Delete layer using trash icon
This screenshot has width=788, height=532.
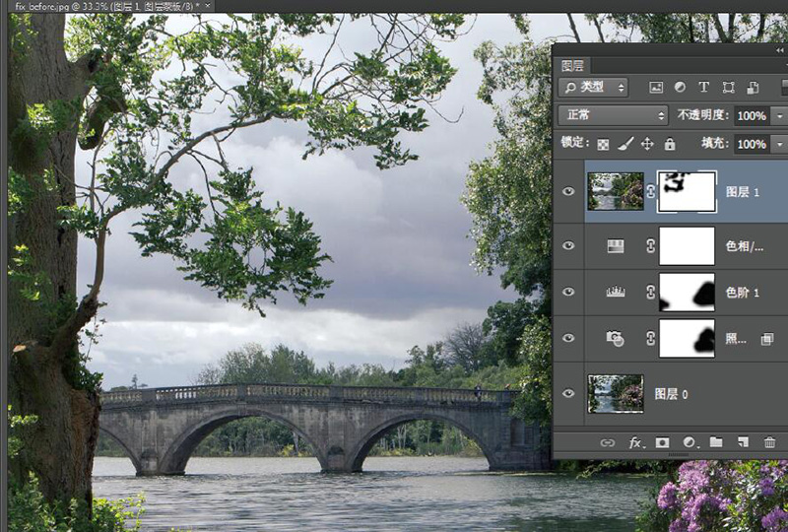[x=770, y=442]
